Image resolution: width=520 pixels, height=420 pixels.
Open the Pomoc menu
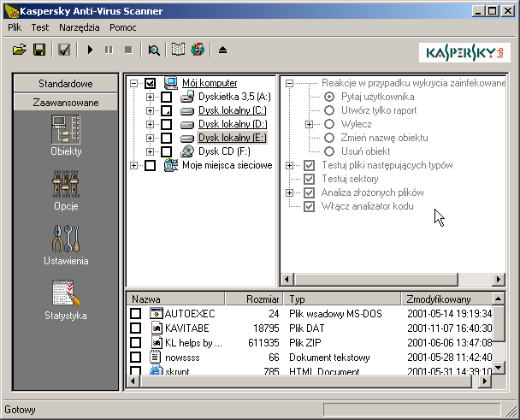point(122,27)
